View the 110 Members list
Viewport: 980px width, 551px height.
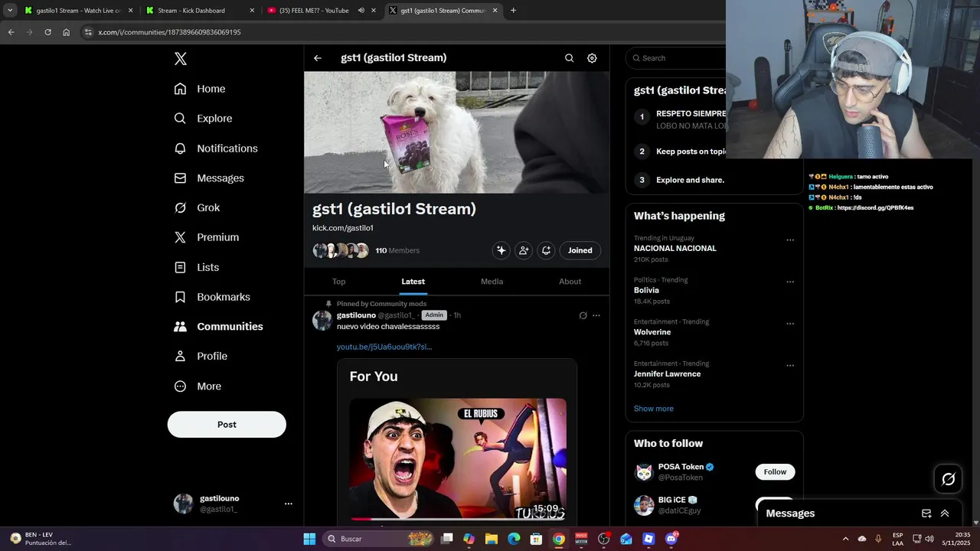point(397,250)
